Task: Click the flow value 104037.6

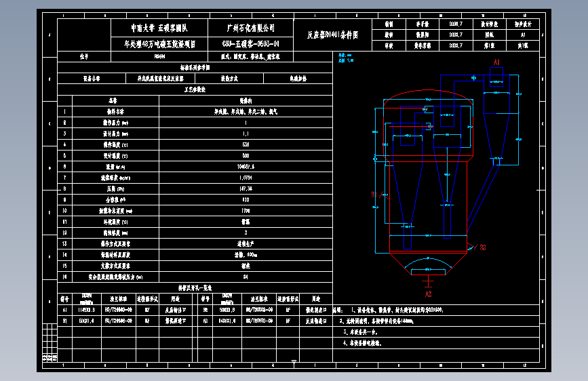Action: (246, 167)
